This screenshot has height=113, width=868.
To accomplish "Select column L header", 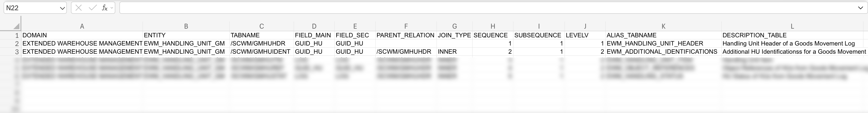I will (792, 26).
